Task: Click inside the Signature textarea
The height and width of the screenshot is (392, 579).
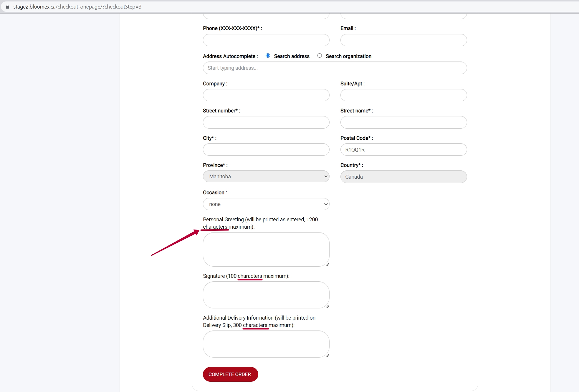Action: [x=266, y=295]
